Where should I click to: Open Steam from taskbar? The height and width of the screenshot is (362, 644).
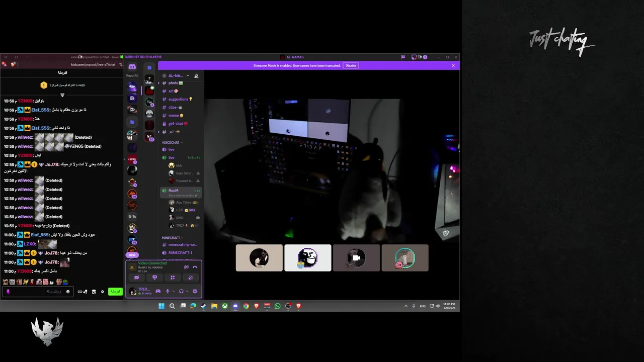(x=204, y=306)
